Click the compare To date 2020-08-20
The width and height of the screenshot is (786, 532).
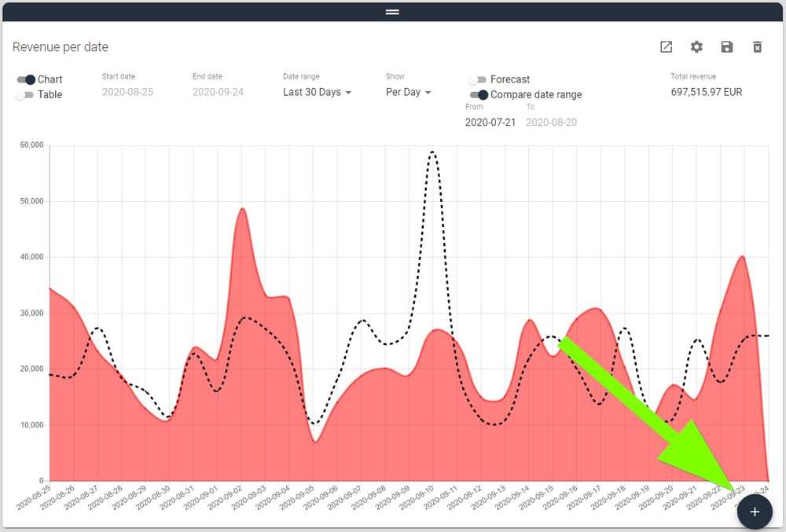pyautogui.click(x=551, y=123)
